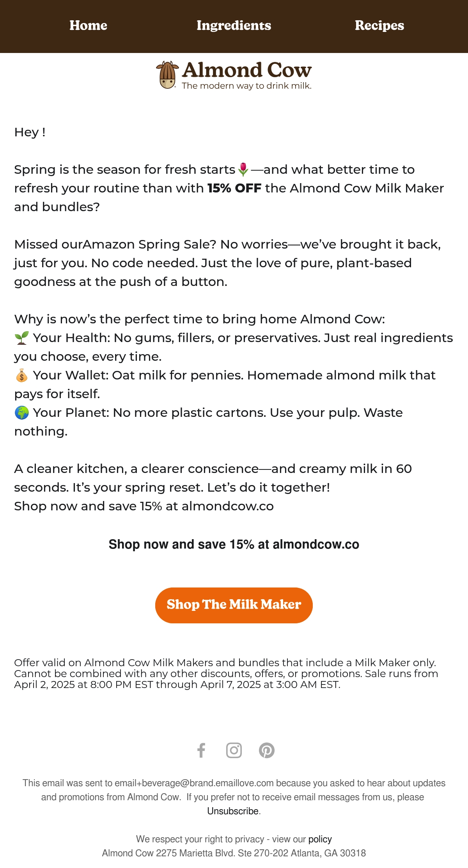
Task: Click the bold 15% OFF text
Action: pyautogui.click(x=234, y=188)
